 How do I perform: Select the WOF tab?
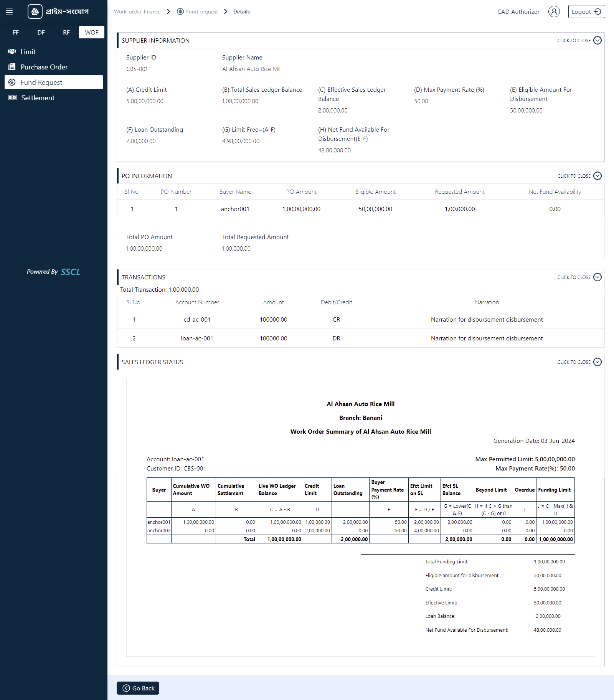tap(92, 32)
